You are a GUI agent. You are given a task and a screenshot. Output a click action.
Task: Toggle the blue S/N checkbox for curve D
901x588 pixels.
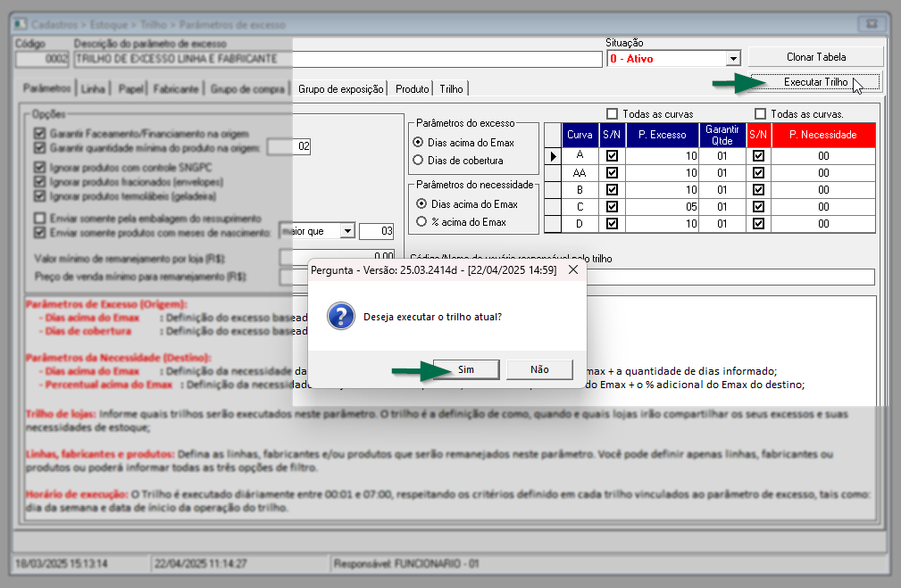612,223
